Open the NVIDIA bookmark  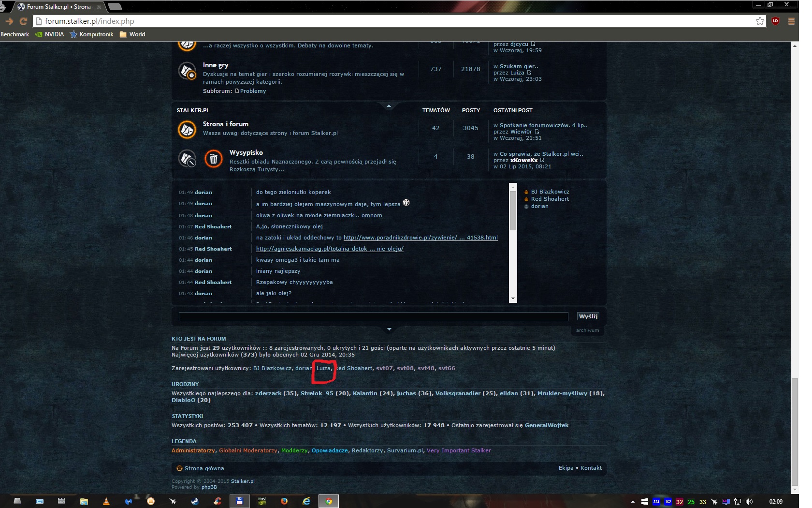49,34
